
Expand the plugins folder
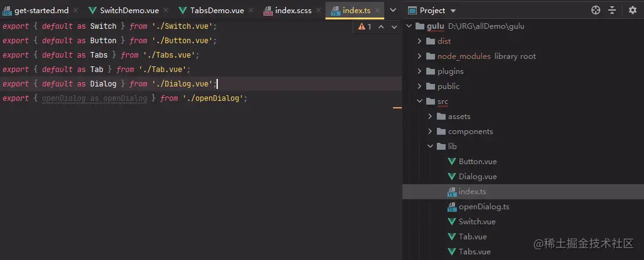point(419,71)
